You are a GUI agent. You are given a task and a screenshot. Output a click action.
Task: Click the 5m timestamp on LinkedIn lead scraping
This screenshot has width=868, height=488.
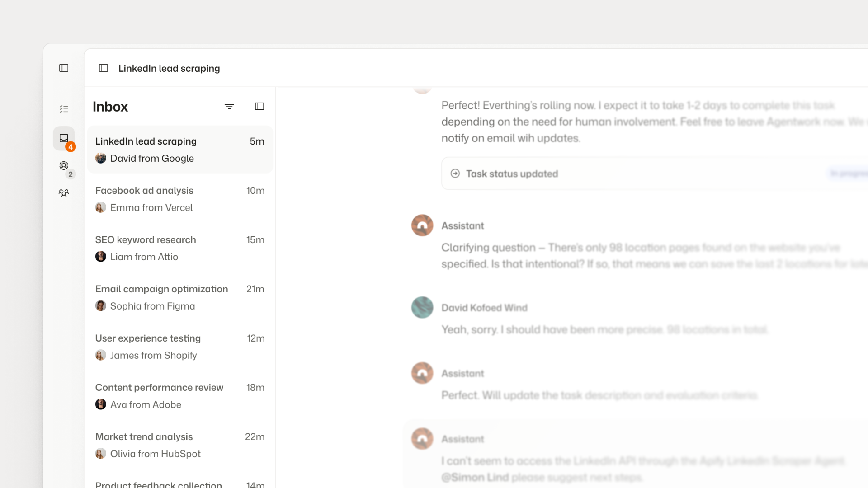coord(257,141)
